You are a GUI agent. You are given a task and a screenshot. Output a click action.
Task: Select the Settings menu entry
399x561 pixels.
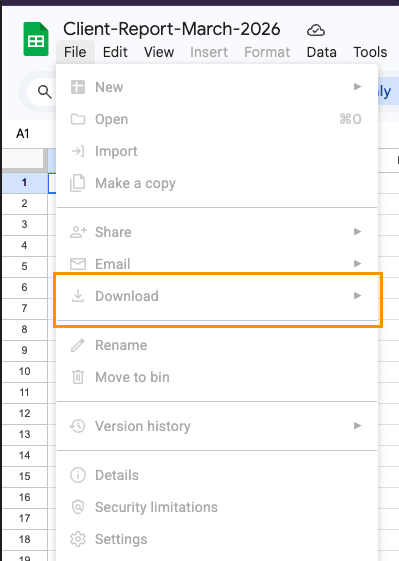pyautogui.click(x=217, y=539)
